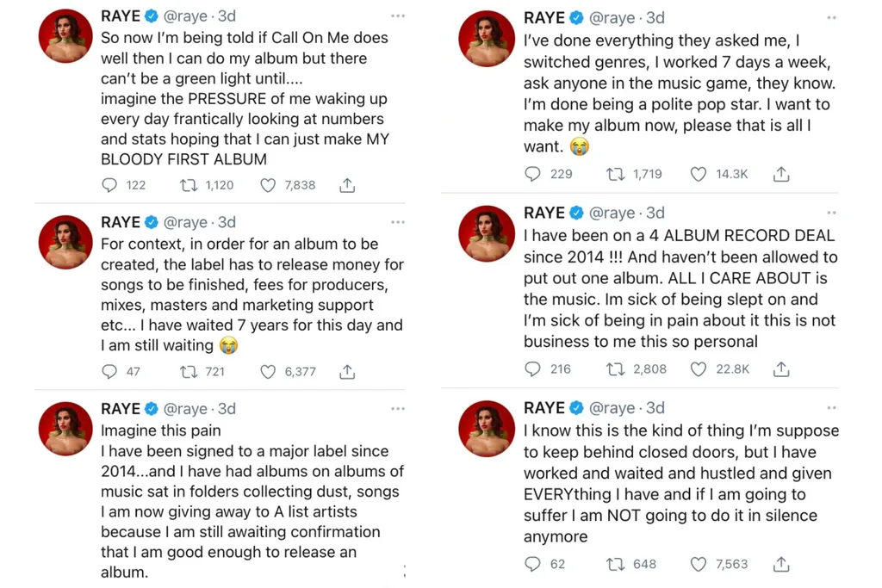Click RAYE's profile picture on the first tweet
The height and width of the screenshot is (588, 882).
click(x=65, y=36)
